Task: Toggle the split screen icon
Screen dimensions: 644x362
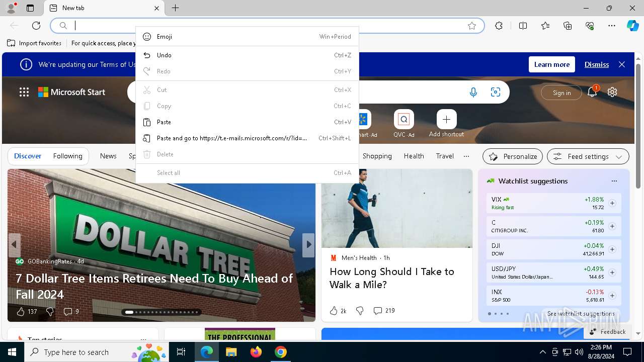Action: 523,26
